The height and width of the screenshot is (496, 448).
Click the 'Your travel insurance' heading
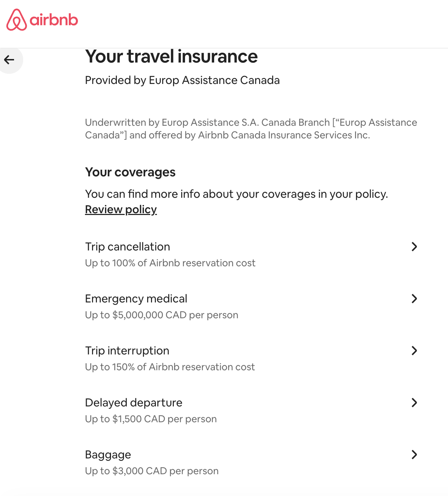point(171,57)
